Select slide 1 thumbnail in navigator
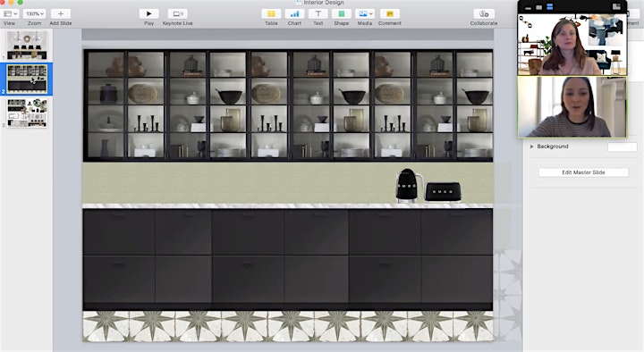Viewport: 644px width, 352px height. [27, 46]
